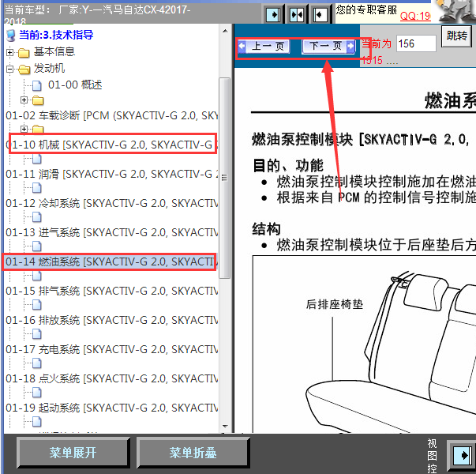Select 01-00 概述 in the tree
The height and width of the screenshot is (474, 476).
pos(75,85)
